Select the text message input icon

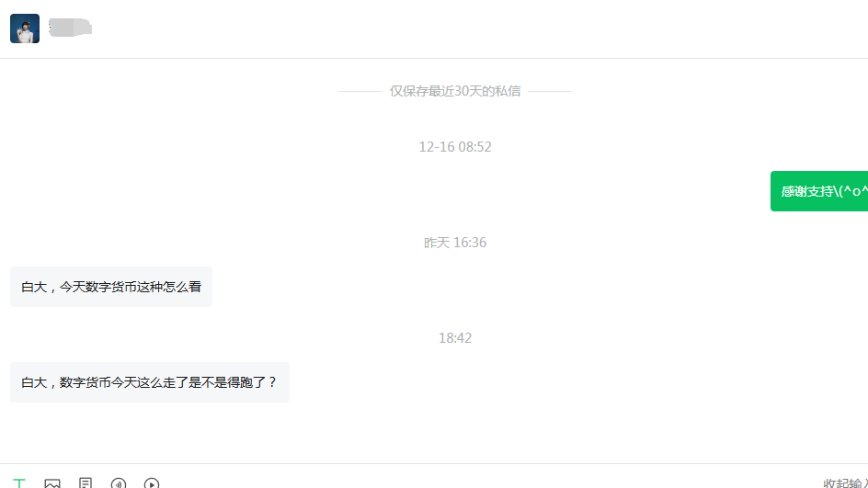click(19, 483)
